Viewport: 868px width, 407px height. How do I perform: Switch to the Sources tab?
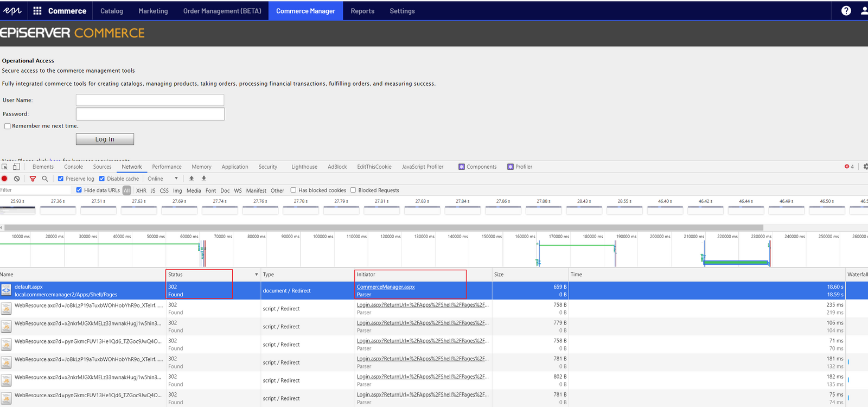pyautogui.click(x=102, y=167)
